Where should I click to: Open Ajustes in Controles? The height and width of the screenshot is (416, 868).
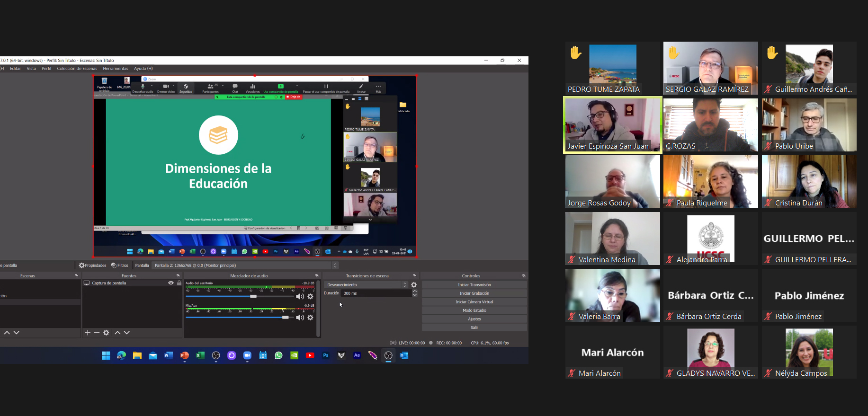474,319
